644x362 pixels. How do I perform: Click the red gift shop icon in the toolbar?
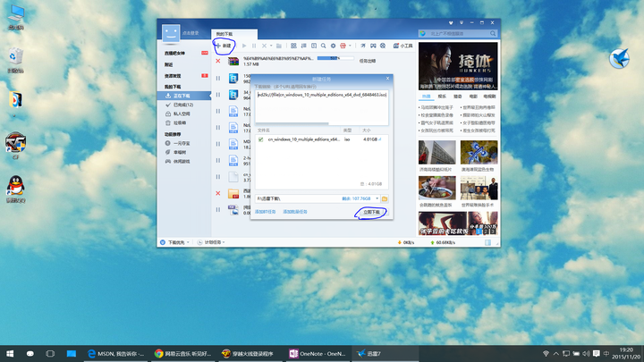click(x=343, y=46)
